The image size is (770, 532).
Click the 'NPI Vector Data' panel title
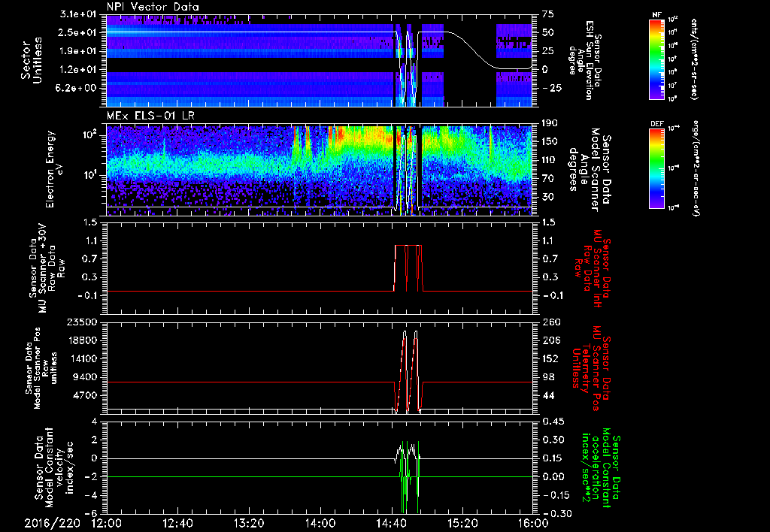(x=153, y=7)
